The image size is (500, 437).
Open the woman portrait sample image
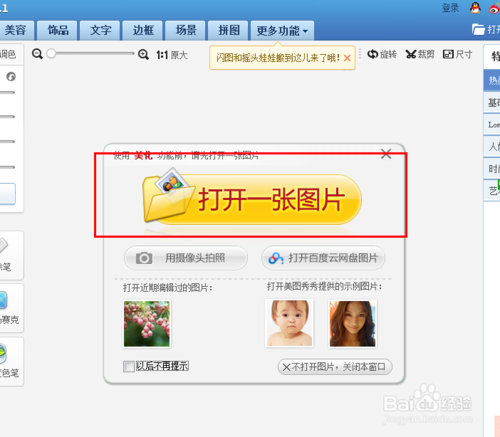coord(352,323)
